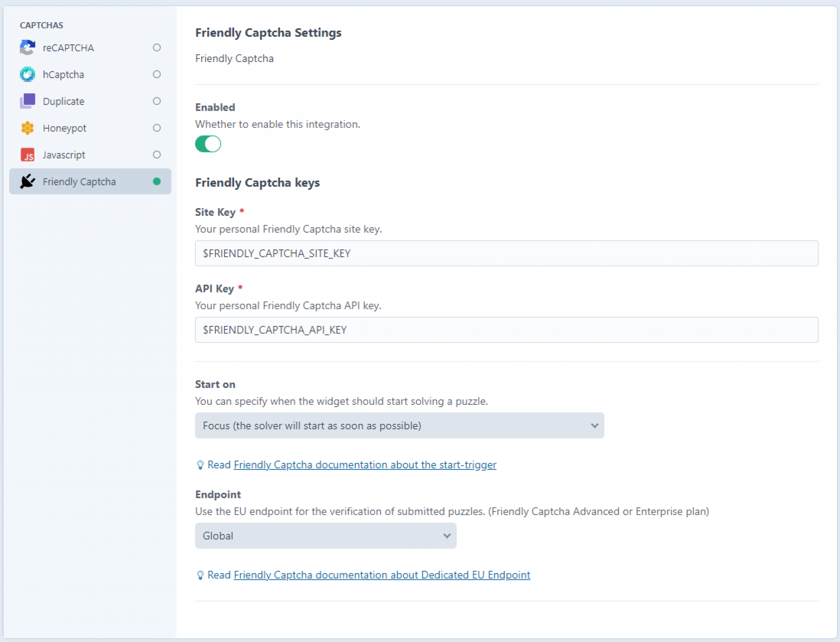Select hCaptcha in the captchas sidebar

[90, 74]
